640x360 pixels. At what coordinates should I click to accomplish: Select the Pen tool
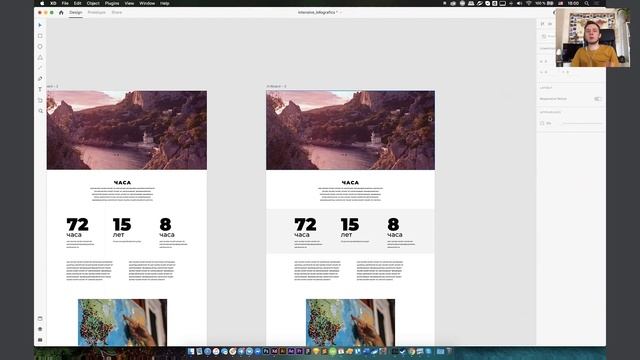coord(40,78)
